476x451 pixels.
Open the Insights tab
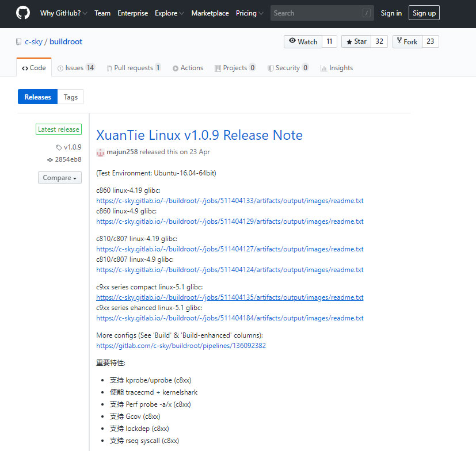(336, 68)
